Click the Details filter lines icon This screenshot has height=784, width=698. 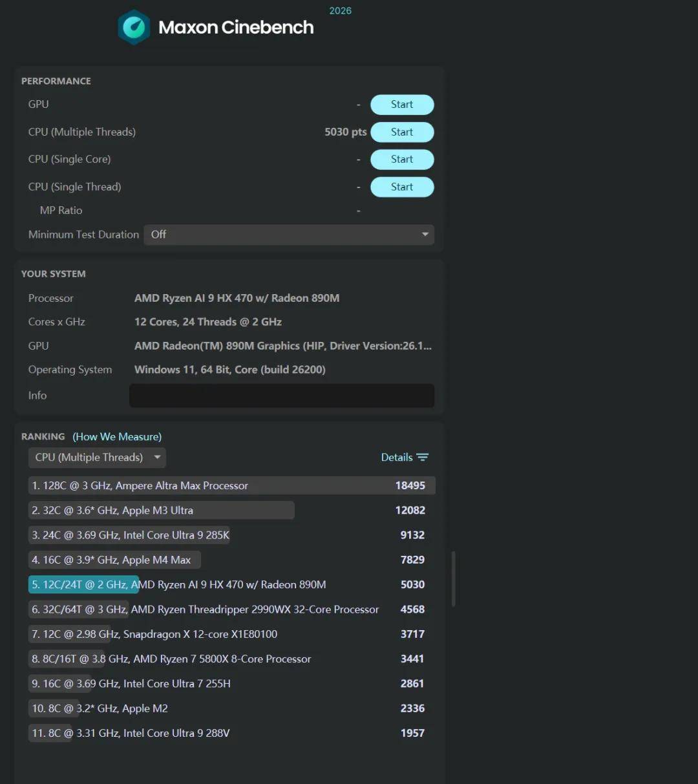pos(423,458)
